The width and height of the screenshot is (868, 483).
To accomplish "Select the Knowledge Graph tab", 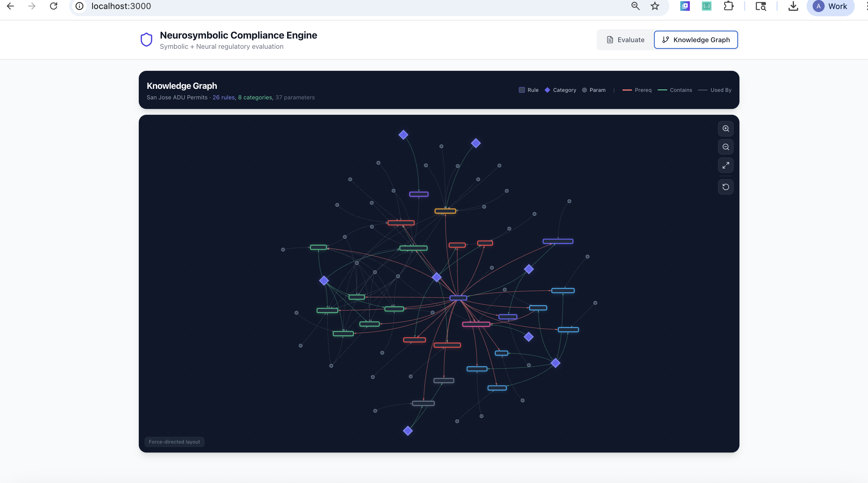I will (696, 40).
